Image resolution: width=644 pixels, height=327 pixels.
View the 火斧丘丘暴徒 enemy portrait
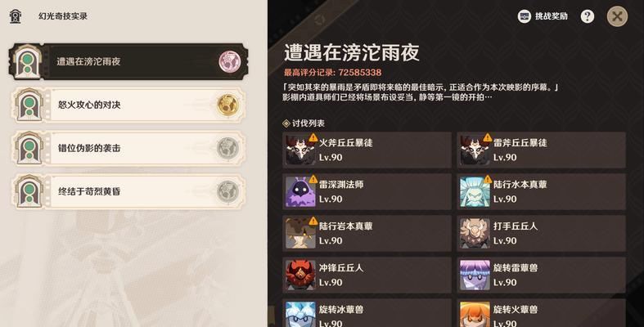300,150
